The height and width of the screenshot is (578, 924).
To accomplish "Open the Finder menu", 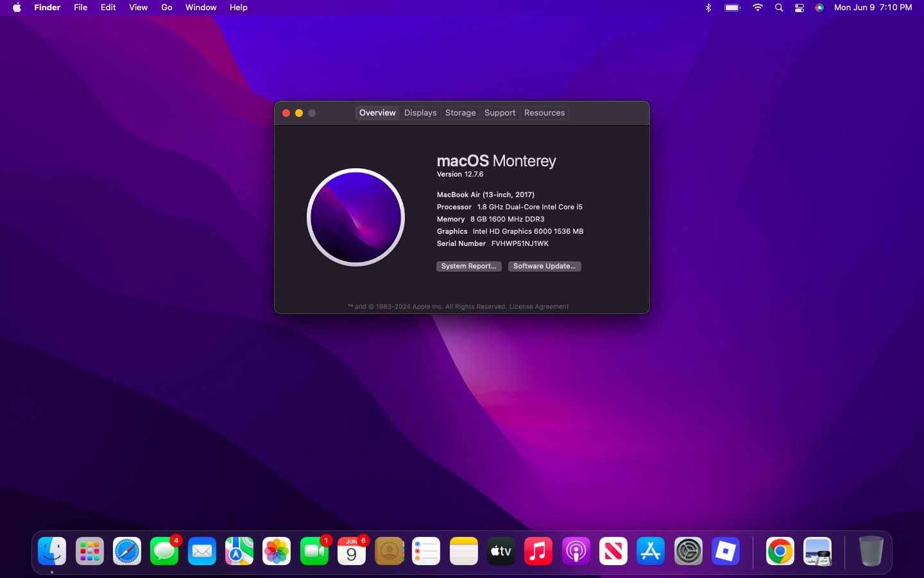I will (x=47, y=8).
